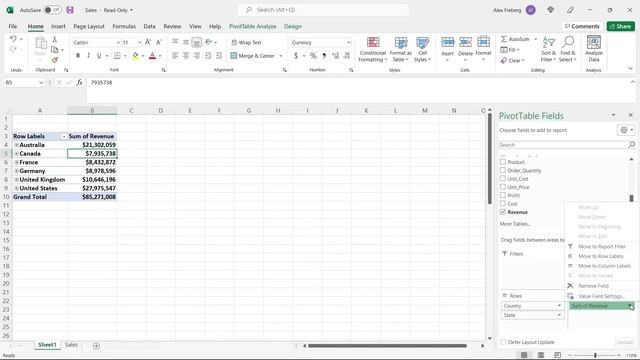Open Find & Select menu
The image size is (640, 360).
(568, 49)
